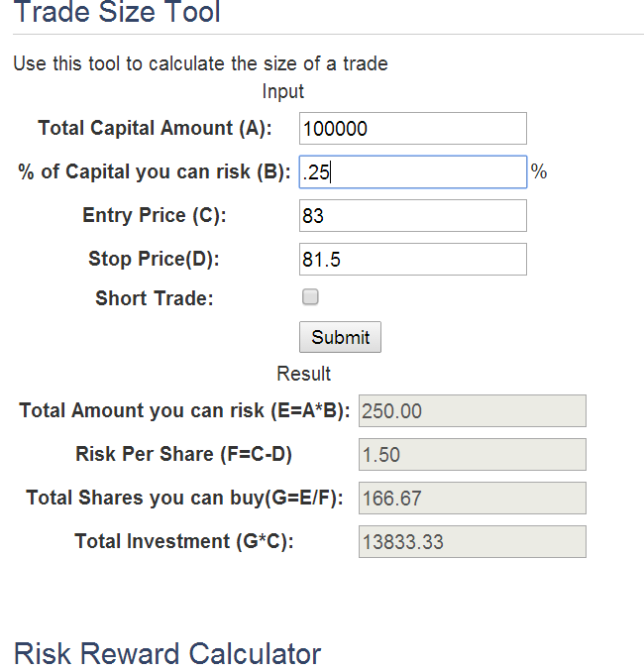The image size is (644, 670).
Task: Click the "Short Trade:" label text
Action: coord(155,298)
